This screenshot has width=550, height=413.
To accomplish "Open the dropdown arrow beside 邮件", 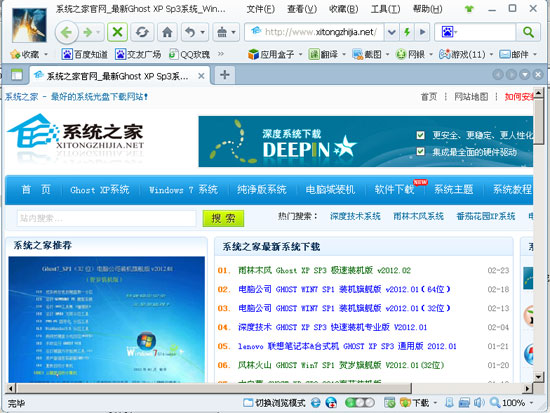I will point(535,54).
